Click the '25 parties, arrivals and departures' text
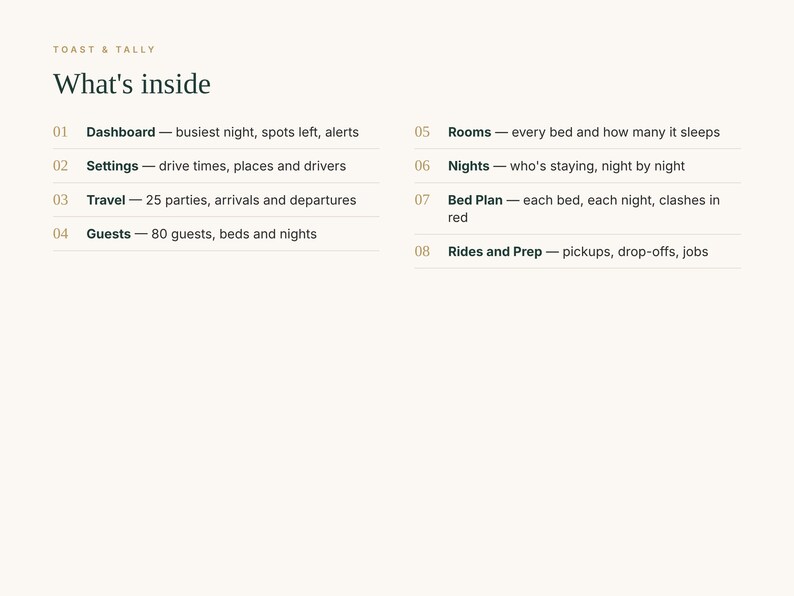The width and height of the screenshot is (794, 596). click(x=251, y=200)
